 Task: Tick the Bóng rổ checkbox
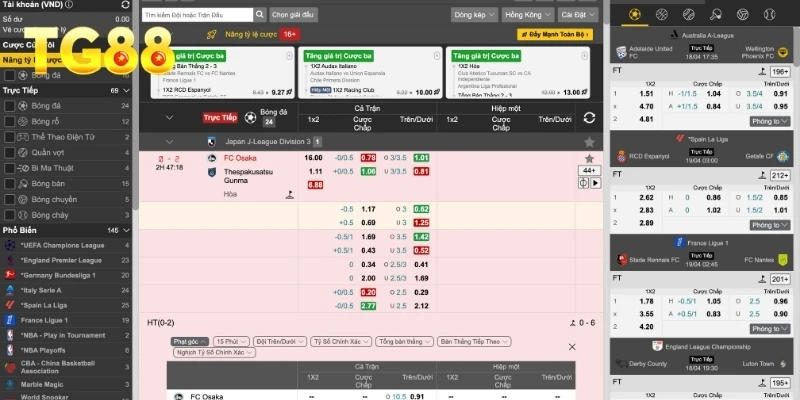[9, 121]
